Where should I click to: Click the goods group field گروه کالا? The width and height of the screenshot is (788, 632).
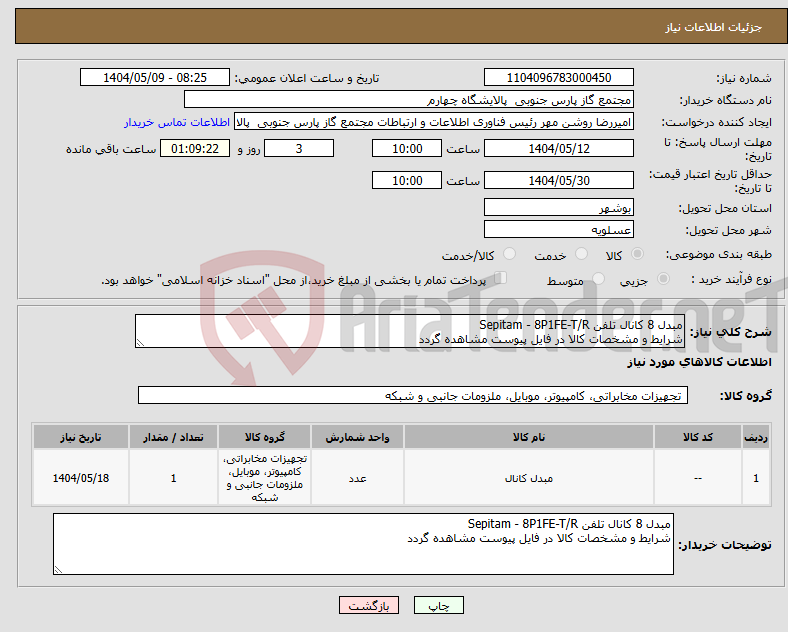coord(413,395)
